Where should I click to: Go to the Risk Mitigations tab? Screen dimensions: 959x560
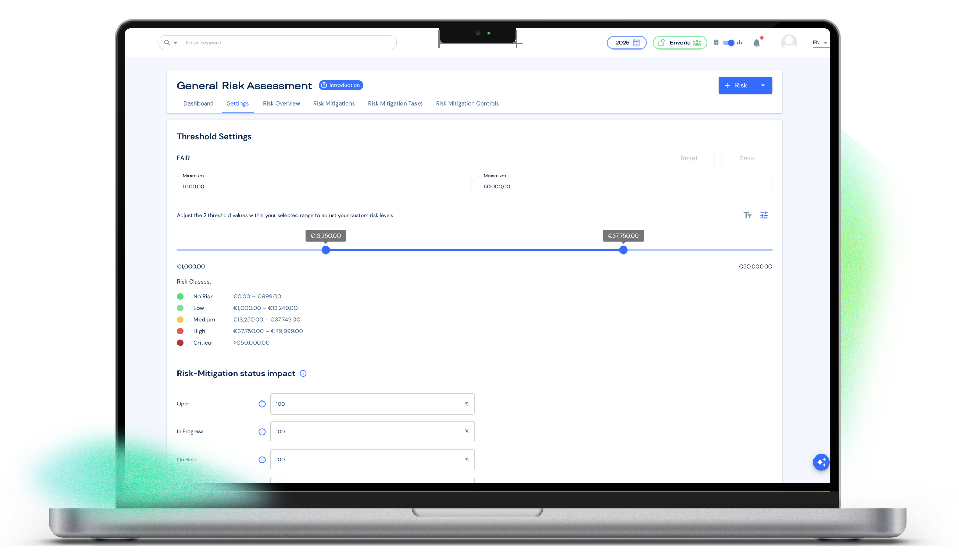click(334, 103)
